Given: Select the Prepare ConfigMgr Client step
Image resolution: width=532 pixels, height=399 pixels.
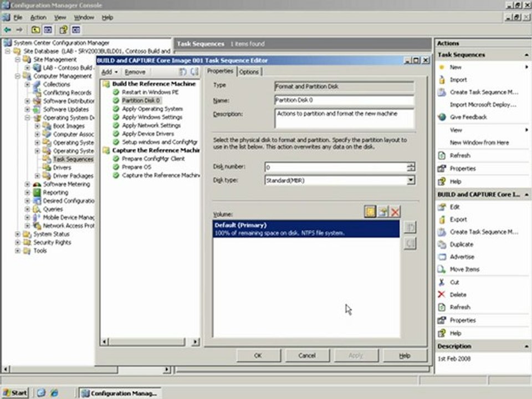Looking at the screenshot, I should (x=154, y=158).
